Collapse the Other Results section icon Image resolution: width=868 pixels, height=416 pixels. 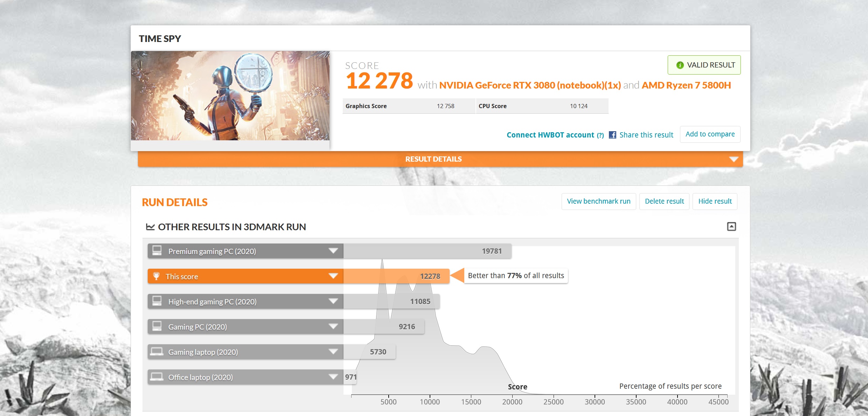731,227
